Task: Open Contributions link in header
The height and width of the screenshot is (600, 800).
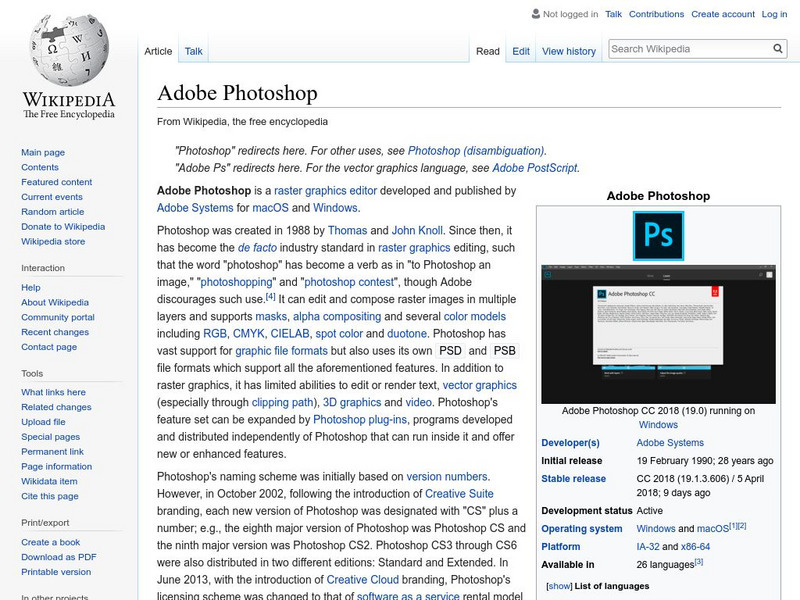Action: pos(656,14)
